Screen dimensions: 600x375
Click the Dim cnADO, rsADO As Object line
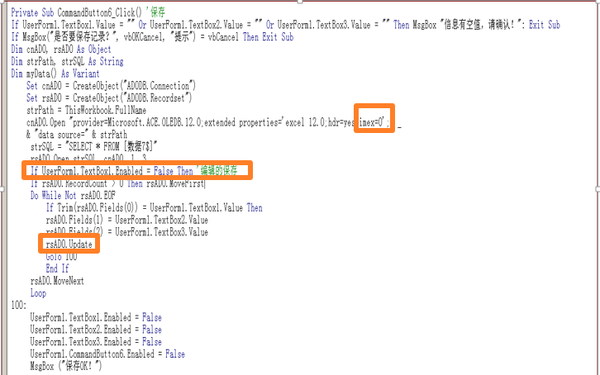coord(61,49)
